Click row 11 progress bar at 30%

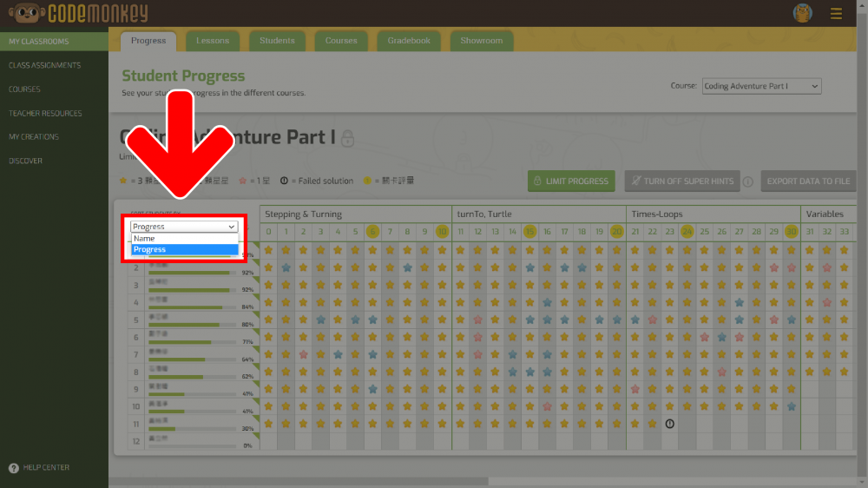(x=193, y=429)
